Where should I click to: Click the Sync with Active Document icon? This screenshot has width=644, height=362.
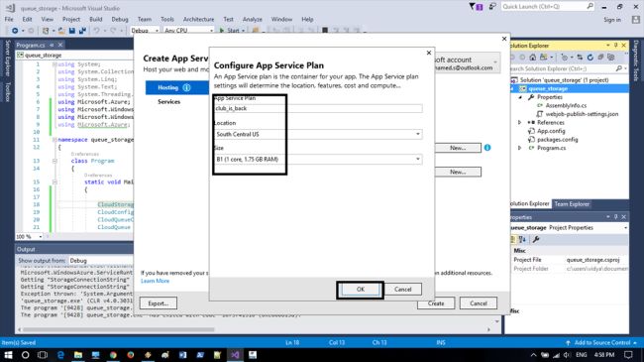point(580,58)
